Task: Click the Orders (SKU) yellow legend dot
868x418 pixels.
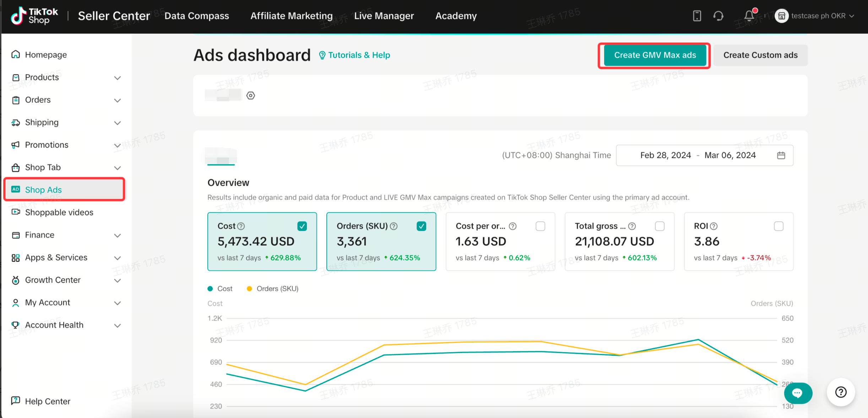Action: (249, 289)
